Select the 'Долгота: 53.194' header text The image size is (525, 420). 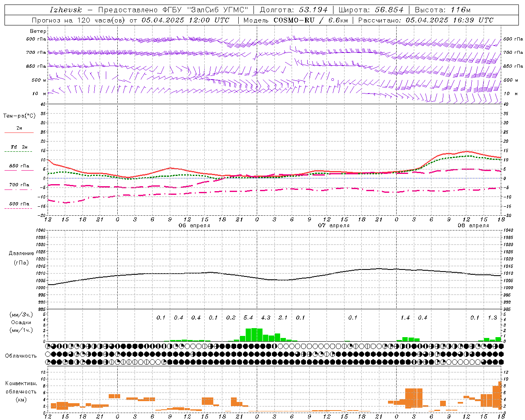[294, 10]
